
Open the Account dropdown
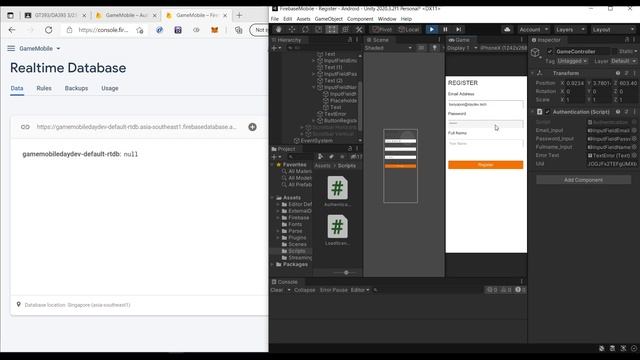pos(533,29)
